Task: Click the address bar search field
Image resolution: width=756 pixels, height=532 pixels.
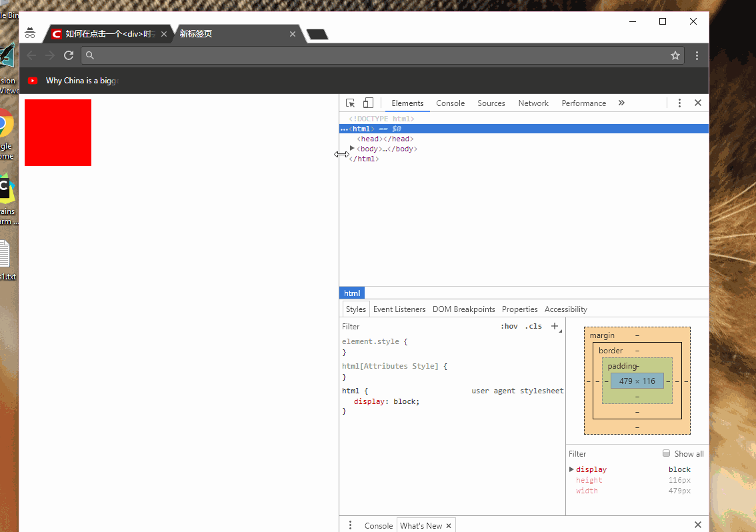Action: (x=383, y=55)
